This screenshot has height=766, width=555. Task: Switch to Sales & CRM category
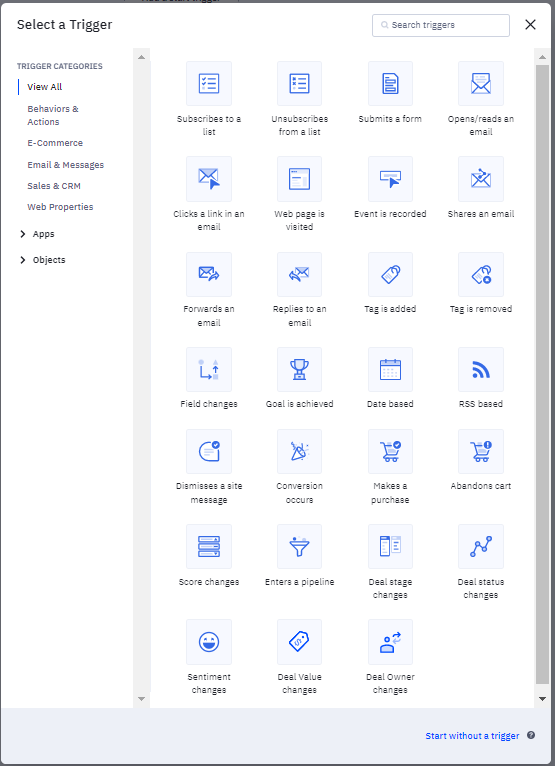coord(54,186)
